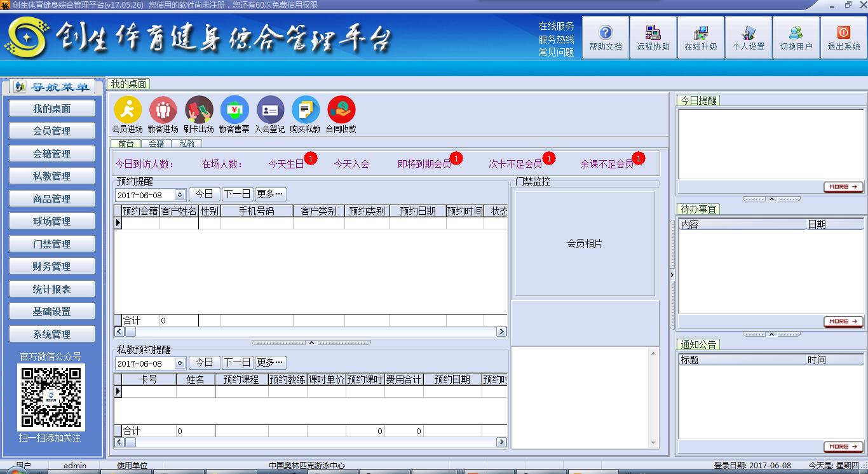Click 切换用户 switch user icon
Image resolution: width=868 pixels, height=474 pixels.
click(x=796, y=37)
